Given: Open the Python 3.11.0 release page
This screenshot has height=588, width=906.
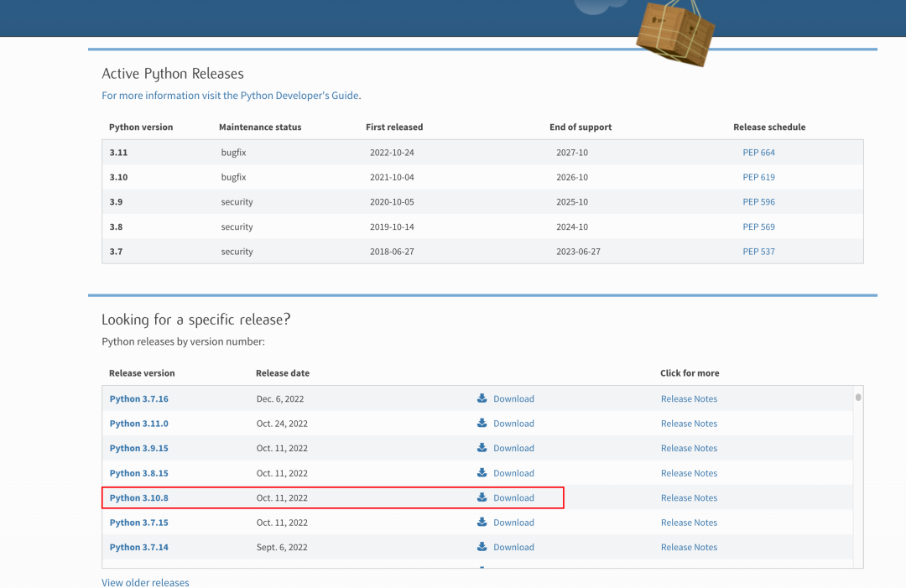Looking at the screenshot, I should [x=138, y=424].
